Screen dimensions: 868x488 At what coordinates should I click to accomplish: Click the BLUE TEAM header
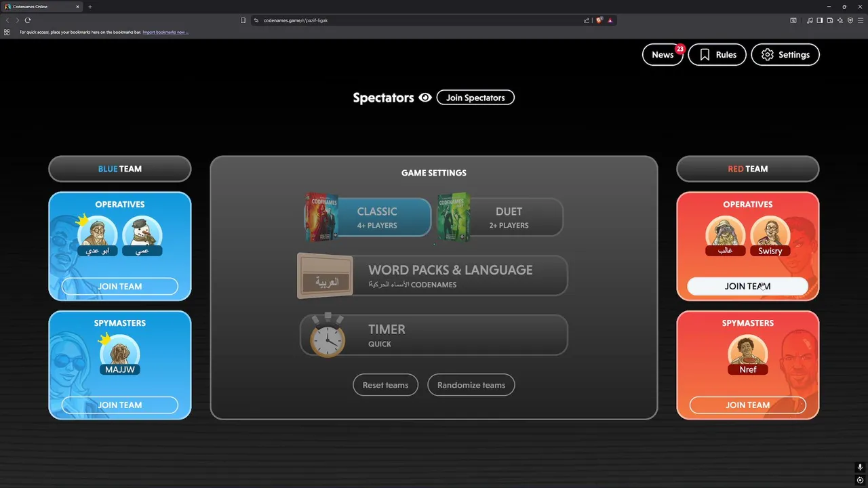120,169
